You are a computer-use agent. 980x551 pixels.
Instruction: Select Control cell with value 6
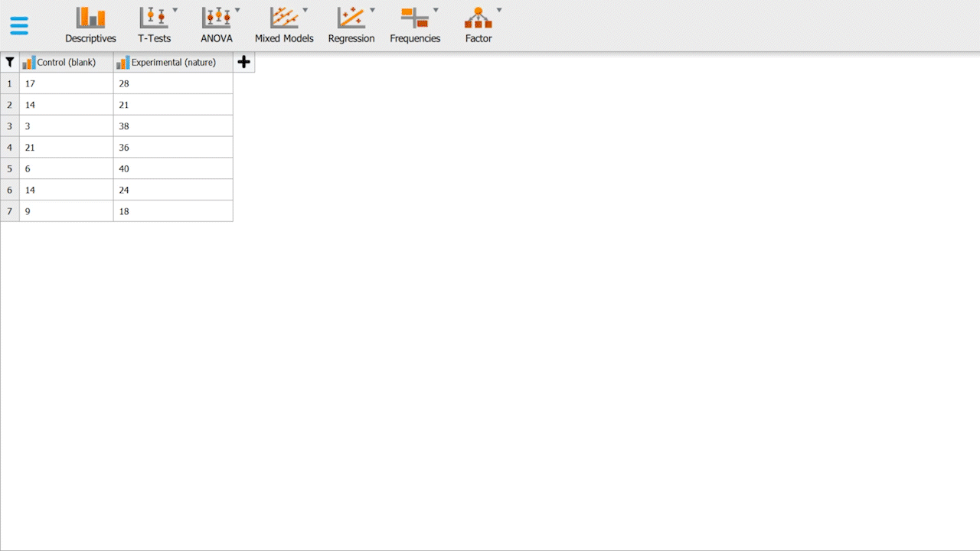[x=67, y=169]
